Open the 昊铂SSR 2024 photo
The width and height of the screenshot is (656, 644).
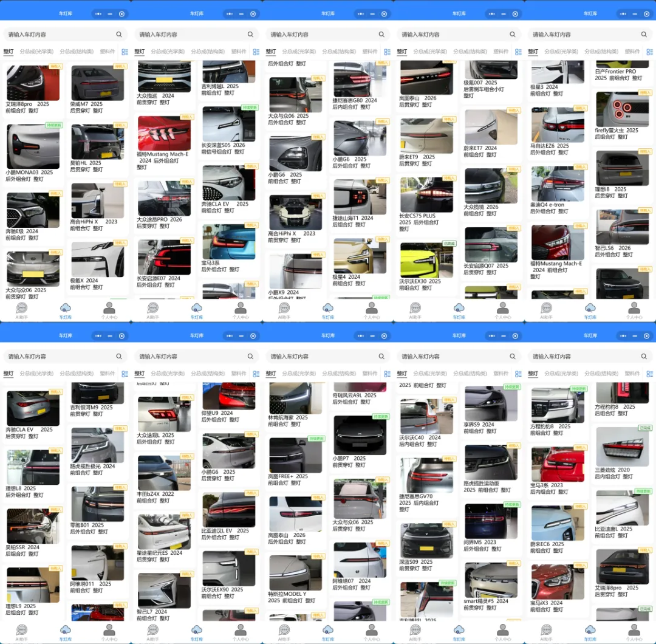(33, 526)
